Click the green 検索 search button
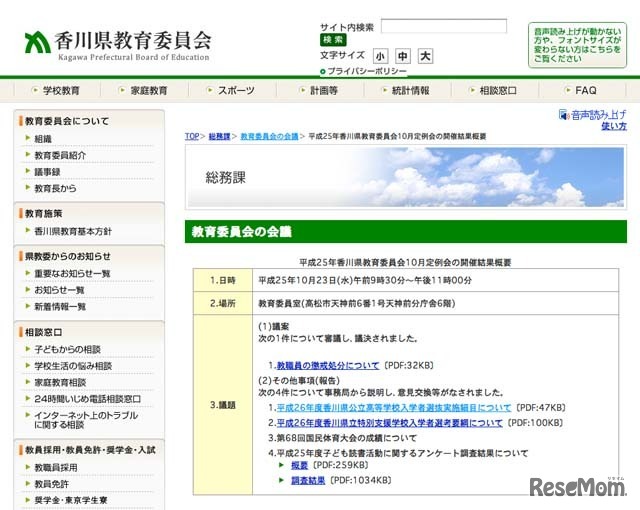640x510 pixels. [x=333, y=40]
